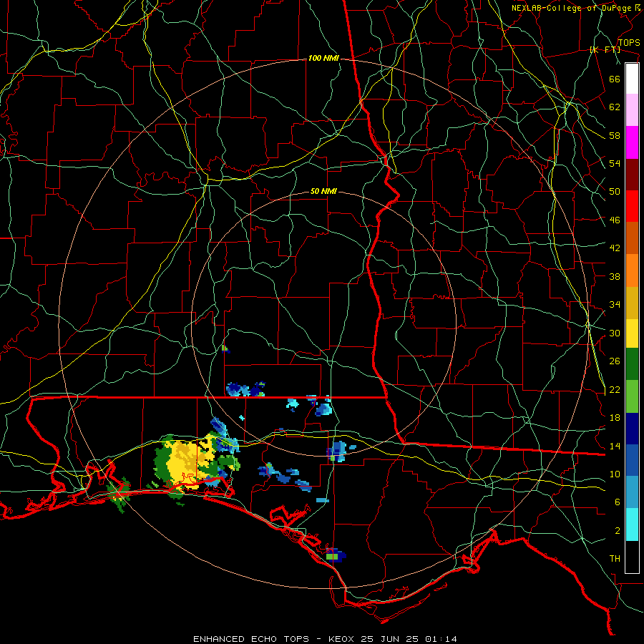Click the "TH" threshold label
644x644 pixels.
pos(615,559)
